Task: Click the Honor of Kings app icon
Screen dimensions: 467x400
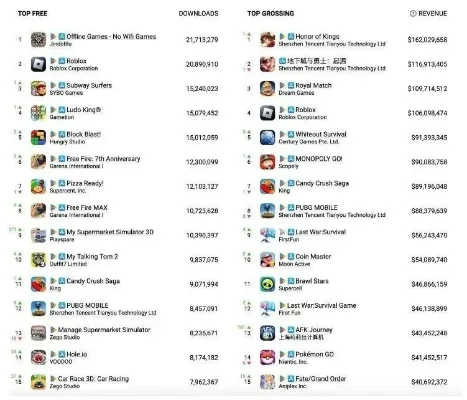Action: pos(267,40)
